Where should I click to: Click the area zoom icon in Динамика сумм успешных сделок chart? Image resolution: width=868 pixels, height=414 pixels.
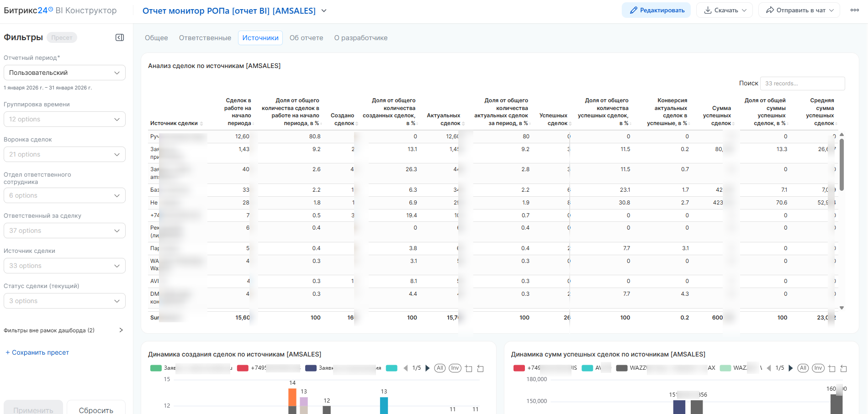pos(831,368)
